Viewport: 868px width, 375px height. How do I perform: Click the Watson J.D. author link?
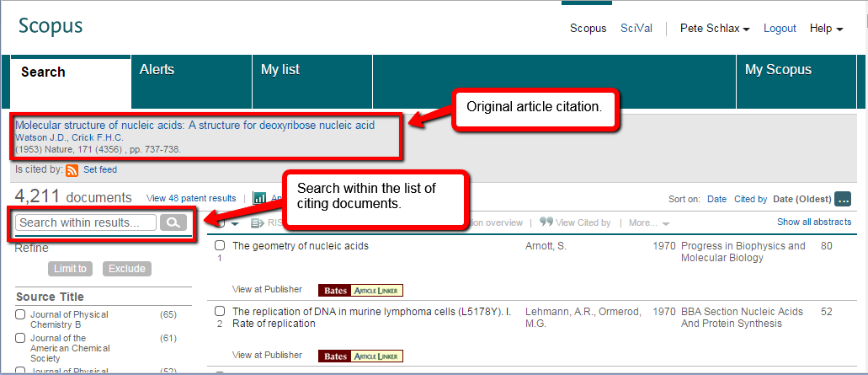40,137
